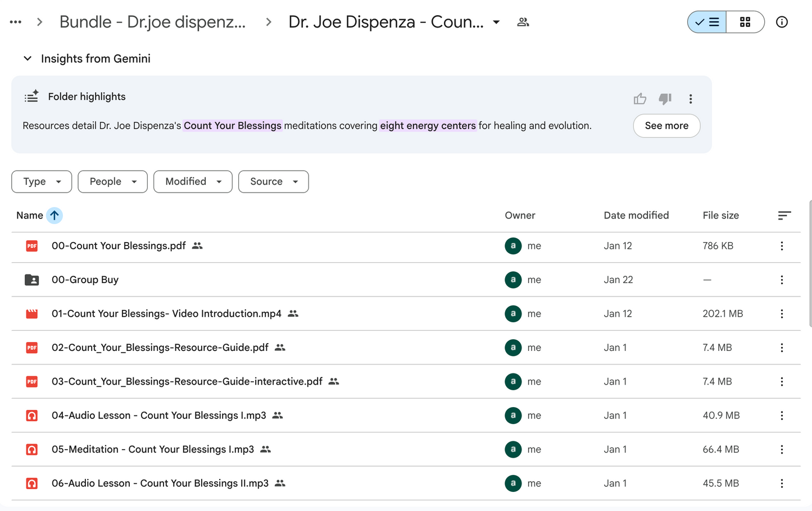The height and width of the screenshot is (511, 812).
Task: Open the current folder name dropdown arrow
Action: click(496, 22)
